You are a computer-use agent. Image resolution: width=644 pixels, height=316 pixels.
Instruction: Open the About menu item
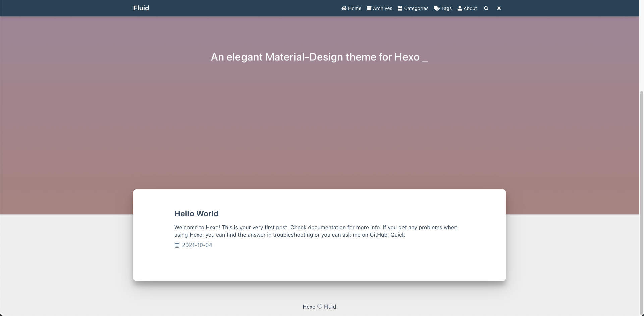[467, 8]
